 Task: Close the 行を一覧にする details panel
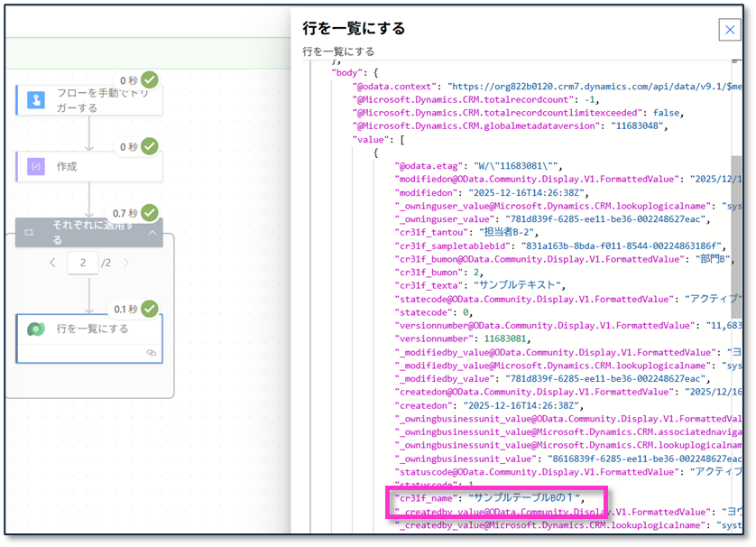click(729, 30)
